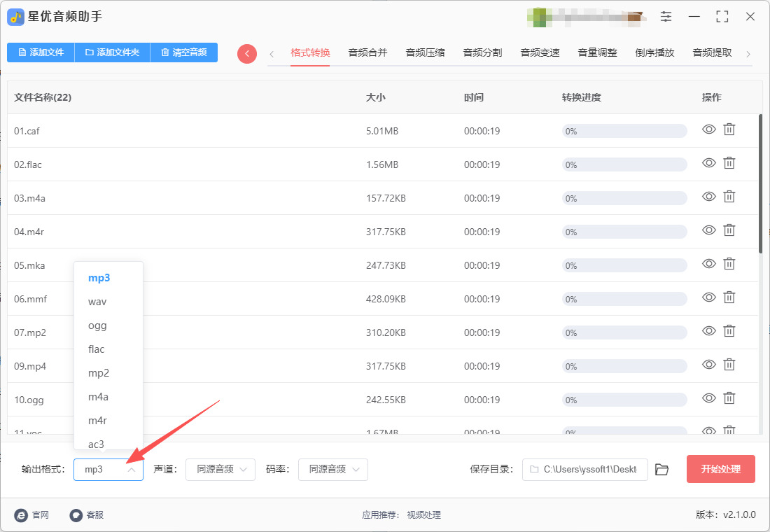Toggle preview eye for 09.mp4
770x532 pixels.
[708, 365]
